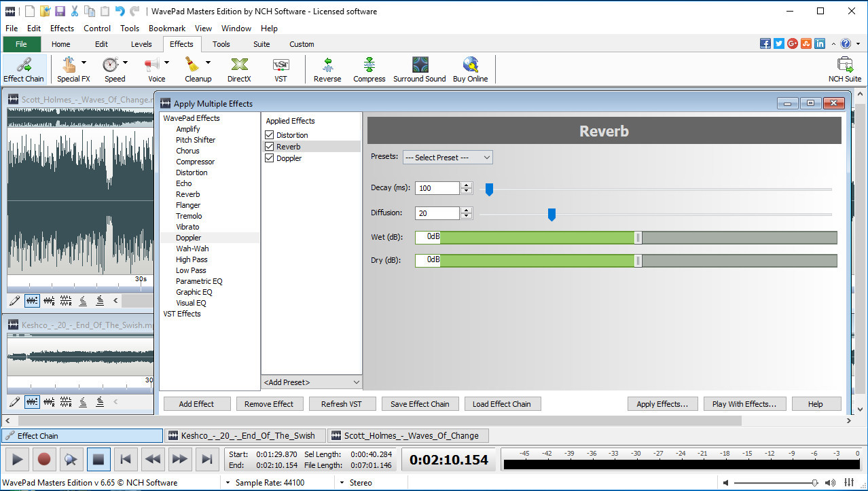Viewport: 868px width, 491px height.
Task: Click the Decay (ms) input field
Action: tap(437, 188)
